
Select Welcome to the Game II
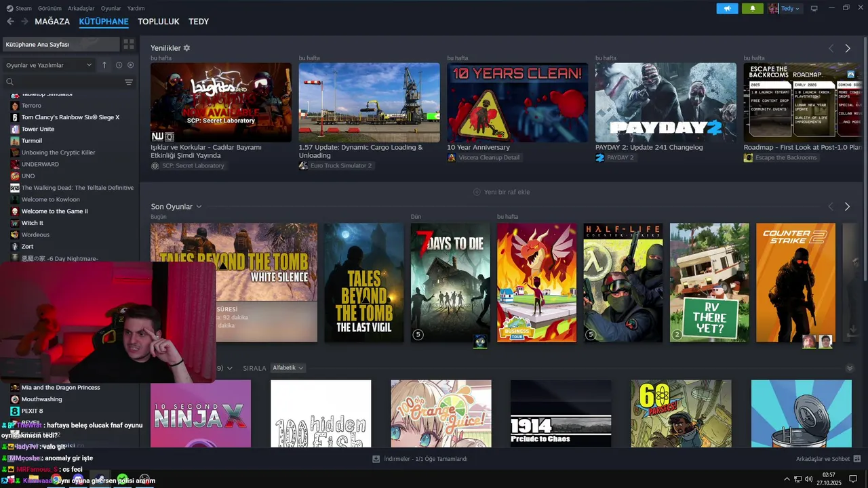point(54,211)
